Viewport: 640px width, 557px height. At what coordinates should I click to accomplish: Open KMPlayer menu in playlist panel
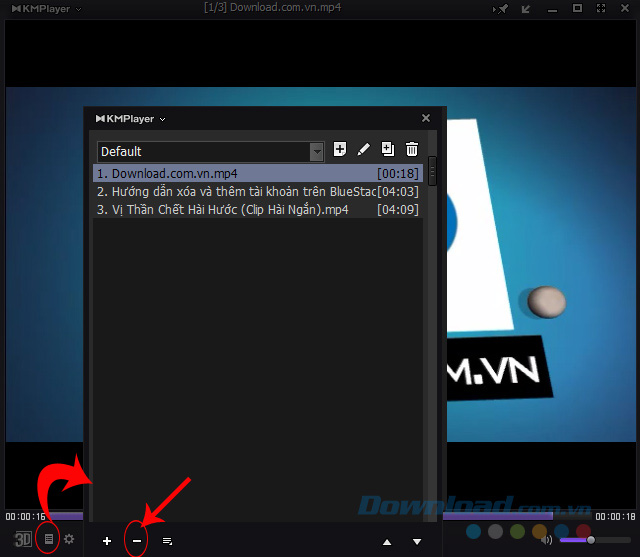(x=130, y=118)
